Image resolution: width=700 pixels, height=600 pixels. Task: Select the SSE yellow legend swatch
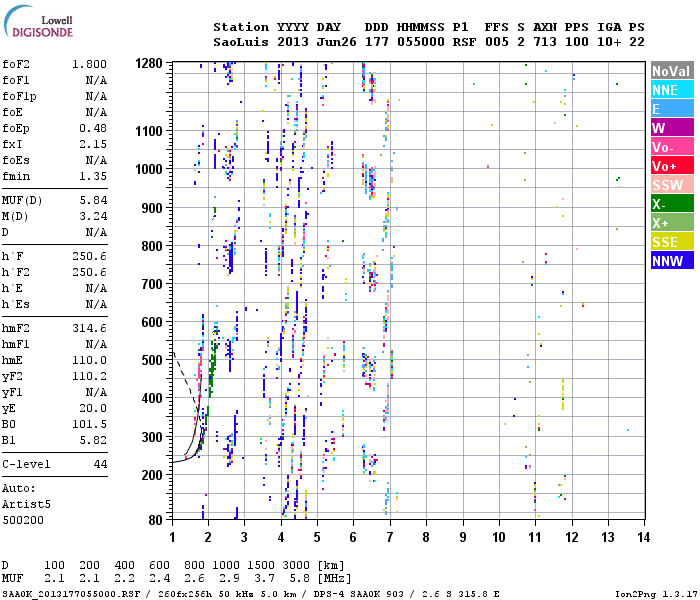click(672, 242)
